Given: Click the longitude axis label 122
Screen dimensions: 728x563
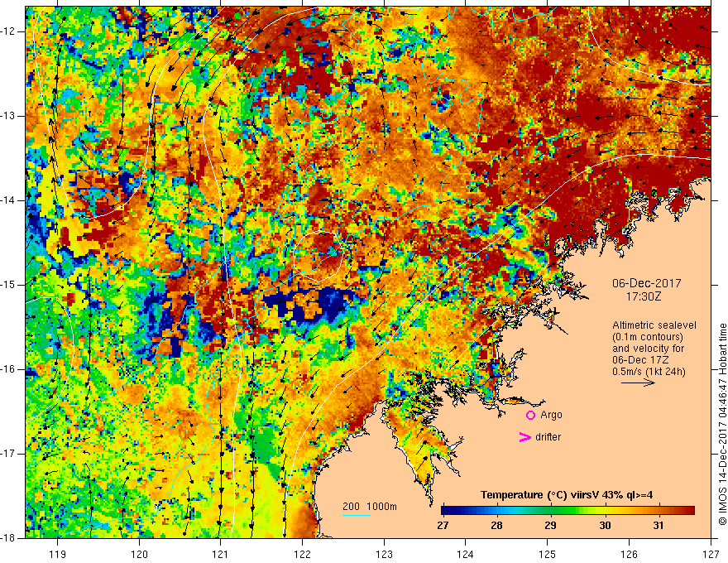Looking at the screenshot, I should pyautogui.click(x=302, y=555).
